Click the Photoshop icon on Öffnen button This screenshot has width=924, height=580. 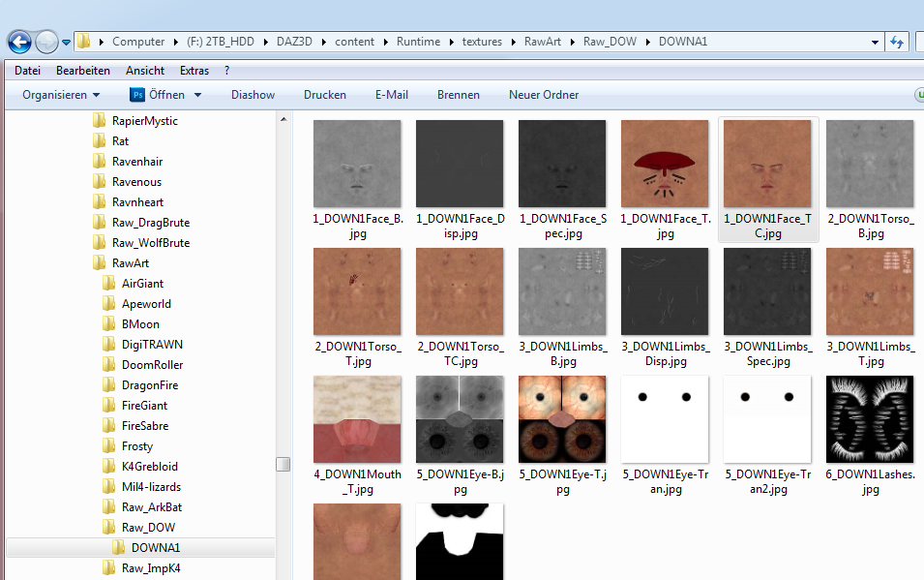pos(137,95)
